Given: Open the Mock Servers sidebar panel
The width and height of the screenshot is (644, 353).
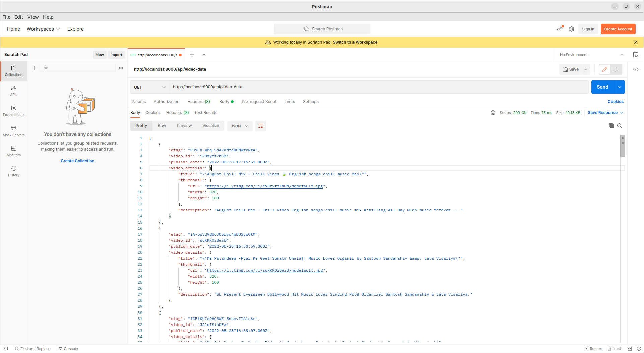Looking at the screenshot, I should click(x=14, y=131).
